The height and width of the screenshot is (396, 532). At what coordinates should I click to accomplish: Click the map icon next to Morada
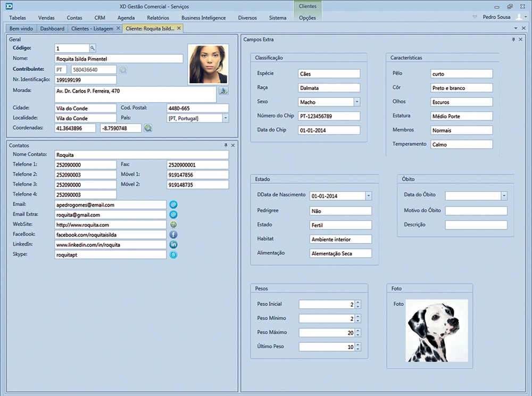pos(223,91)
